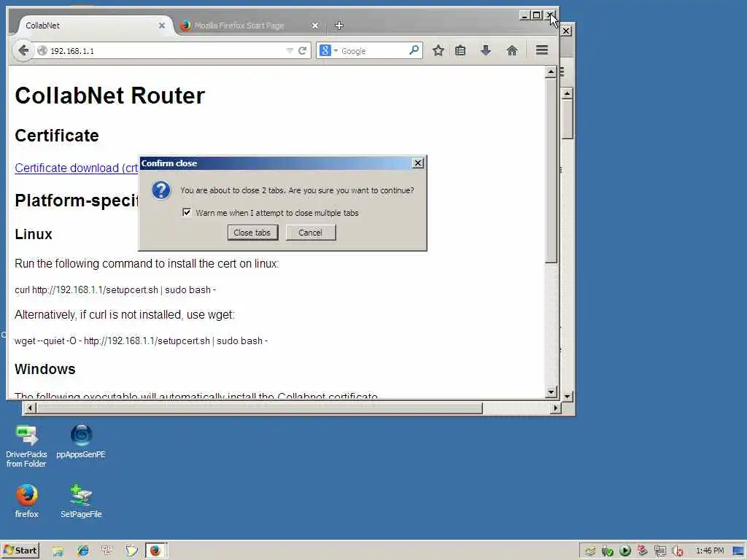This screenshot has width=747, height=560.
Task: Click the 1:46 PM clock
Action: click(709, 551)
